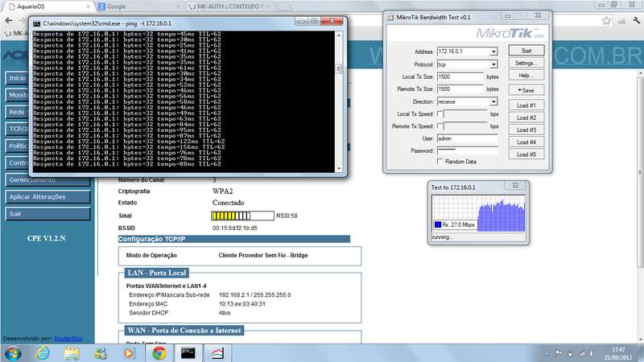Click the Sair sidebar button
644x362 pixels.
tap(47, 214)
